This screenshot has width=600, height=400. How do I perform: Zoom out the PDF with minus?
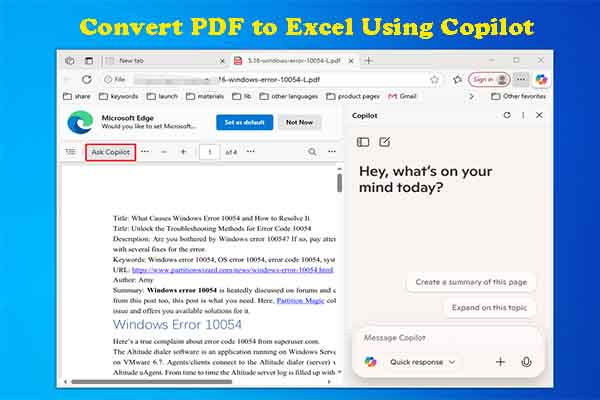[164, 152]
